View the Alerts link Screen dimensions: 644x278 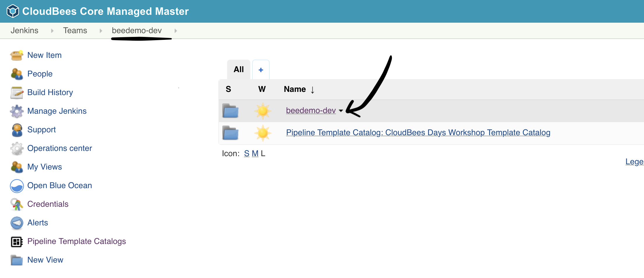[38, 223]
